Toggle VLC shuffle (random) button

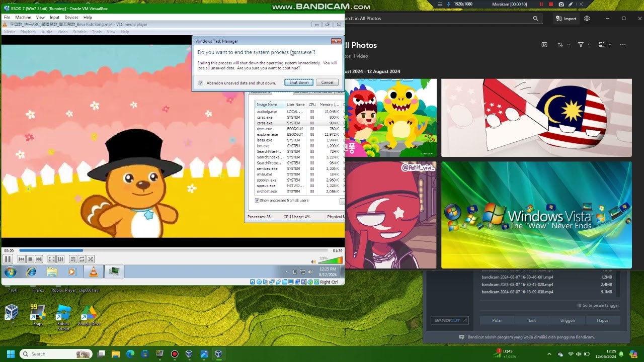tap(91, 259)
